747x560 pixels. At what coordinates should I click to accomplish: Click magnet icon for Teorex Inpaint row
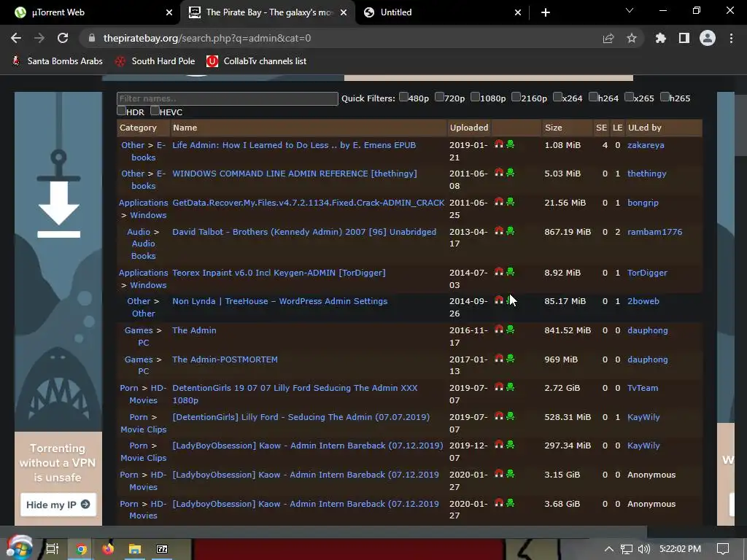point(499,271)
